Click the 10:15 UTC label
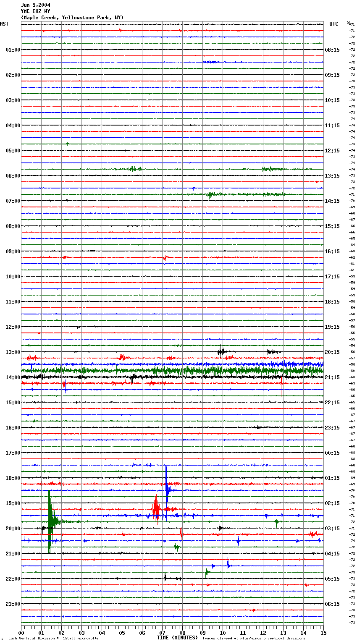Image resolution: width=357 pixels, height=644 pixels. (332, 100)
